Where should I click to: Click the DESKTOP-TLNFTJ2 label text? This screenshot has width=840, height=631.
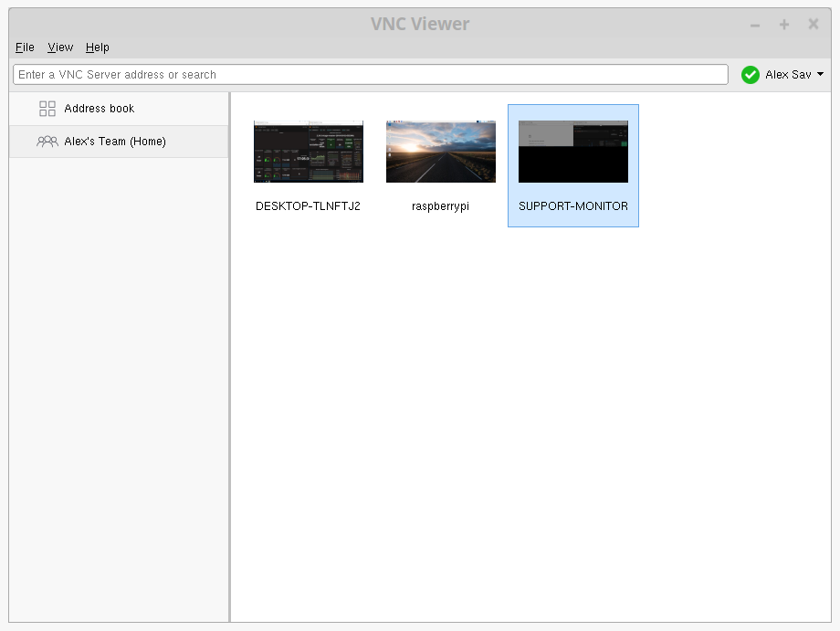(308, 206)
